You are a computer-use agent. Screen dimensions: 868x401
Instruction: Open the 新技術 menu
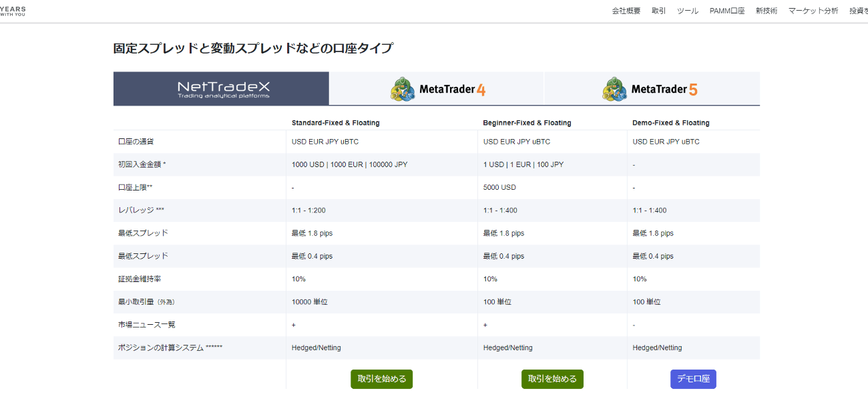(x=767, y=11)
